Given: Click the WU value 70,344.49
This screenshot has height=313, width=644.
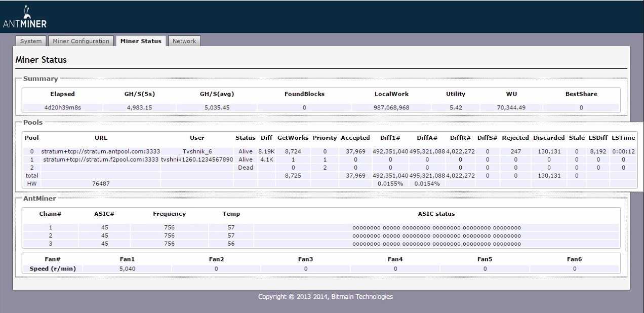Looking at the screenshot, I should tap(510, 107).
